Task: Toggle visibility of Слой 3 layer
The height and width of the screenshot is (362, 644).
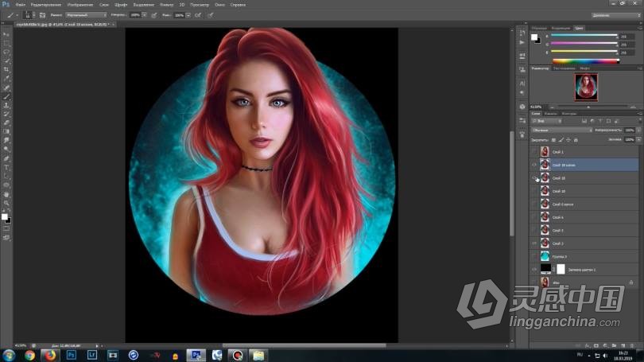Action: pyautogui.click(x=534, y=243)
